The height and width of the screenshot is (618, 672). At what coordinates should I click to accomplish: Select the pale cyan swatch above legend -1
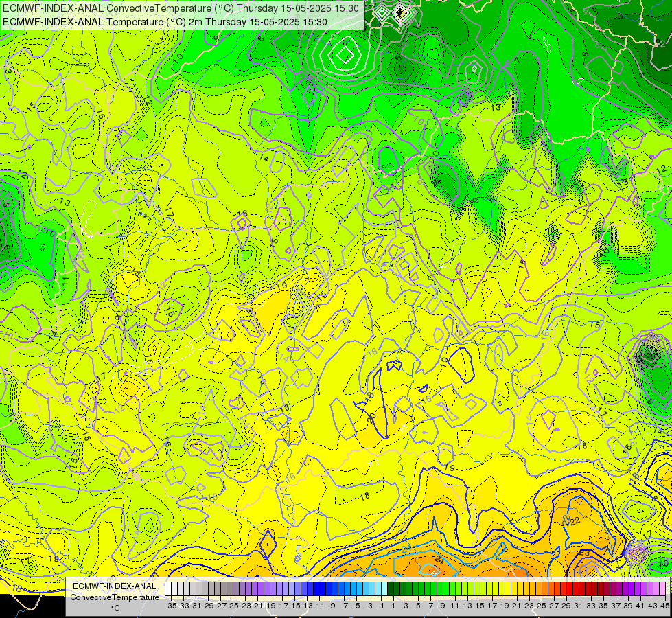(x=384, y=589)
